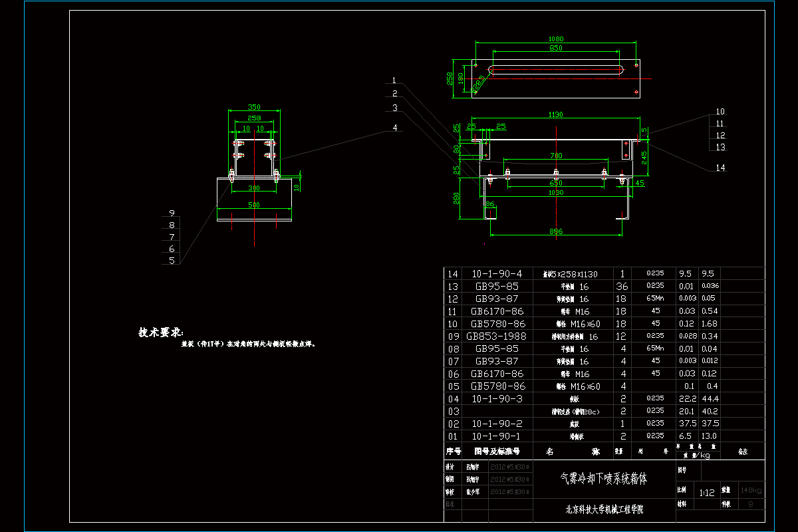Click the 65Mn material in row 12
The image size is (798, 532).
tap(654, 298)
